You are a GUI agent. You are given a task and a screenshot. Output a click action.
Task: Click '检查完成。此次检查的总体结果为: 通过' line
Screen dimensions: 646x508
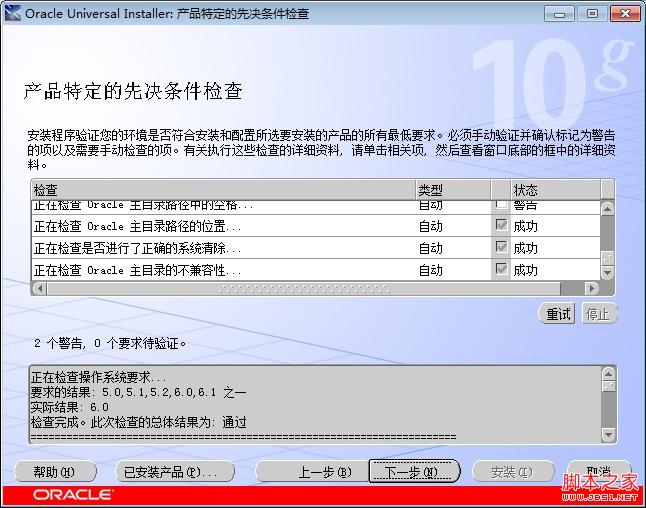[x=138, y=422]
